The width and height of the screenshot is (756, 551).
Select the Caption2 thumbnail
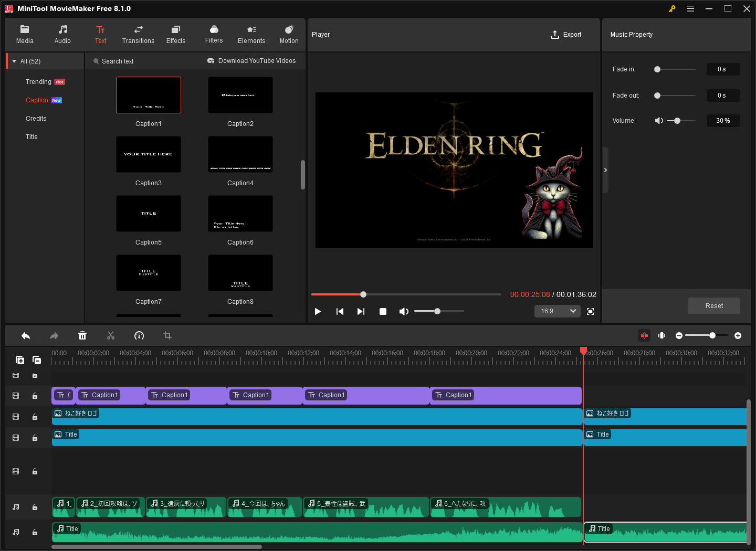(240, 95)
